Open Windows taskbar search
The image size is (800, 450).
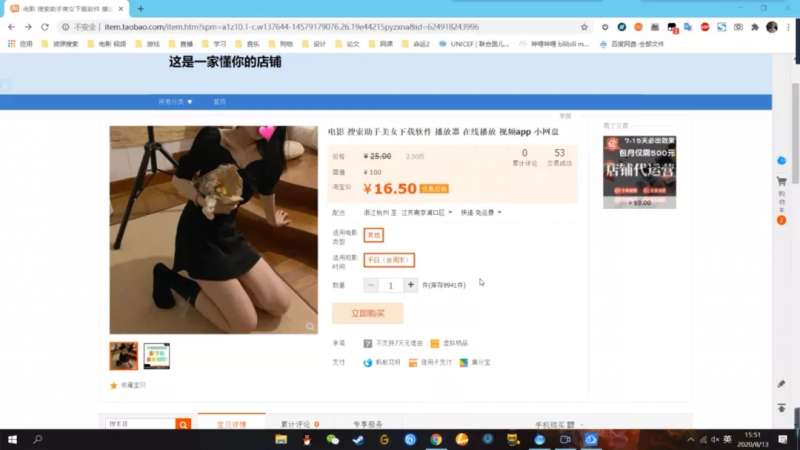click(x=38, y=439)
